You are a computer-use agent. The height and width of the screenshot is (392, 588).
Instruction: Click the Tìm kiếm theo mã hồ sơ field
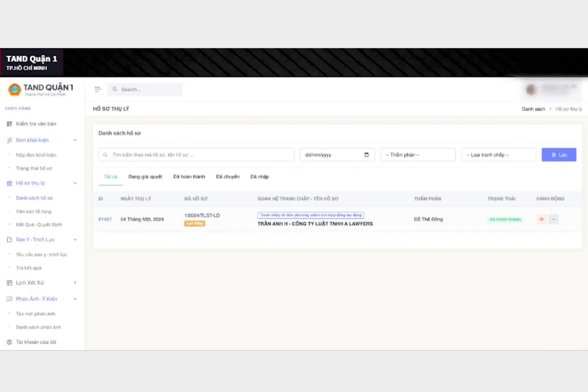click(x=196, y=155)
